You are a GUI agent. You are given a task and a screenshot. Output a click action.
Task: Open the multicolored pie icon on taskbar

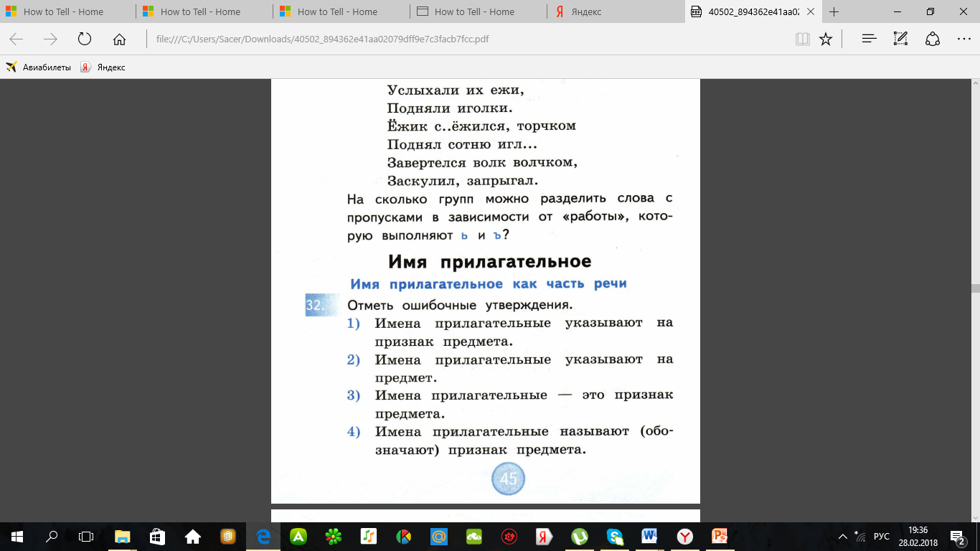click(403, 536)
